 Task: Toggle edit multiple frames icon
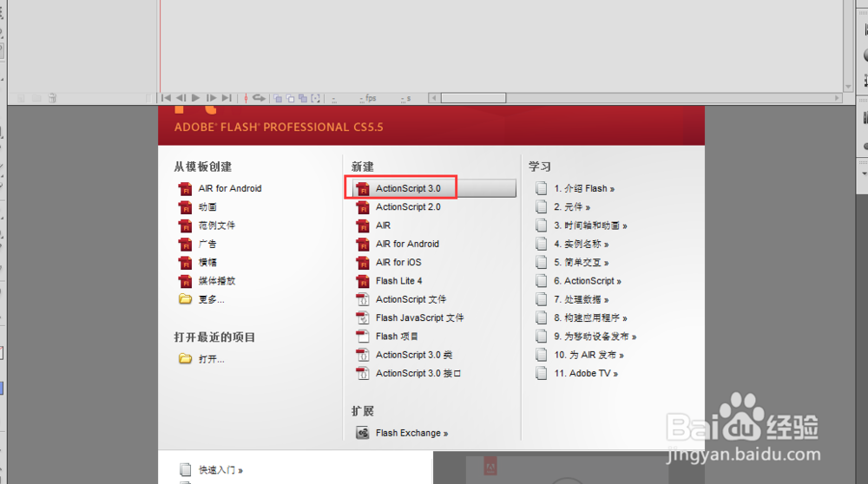tap(303, 99)
